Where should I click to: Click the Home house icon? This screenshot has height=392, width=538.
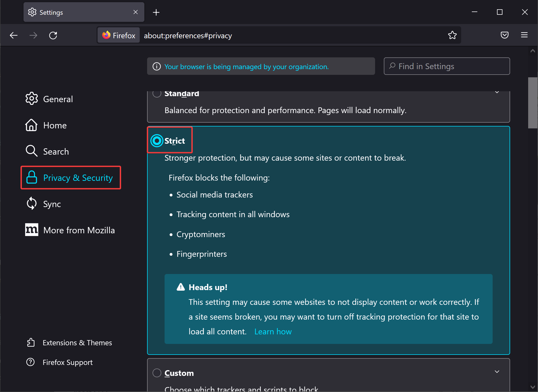31,125
